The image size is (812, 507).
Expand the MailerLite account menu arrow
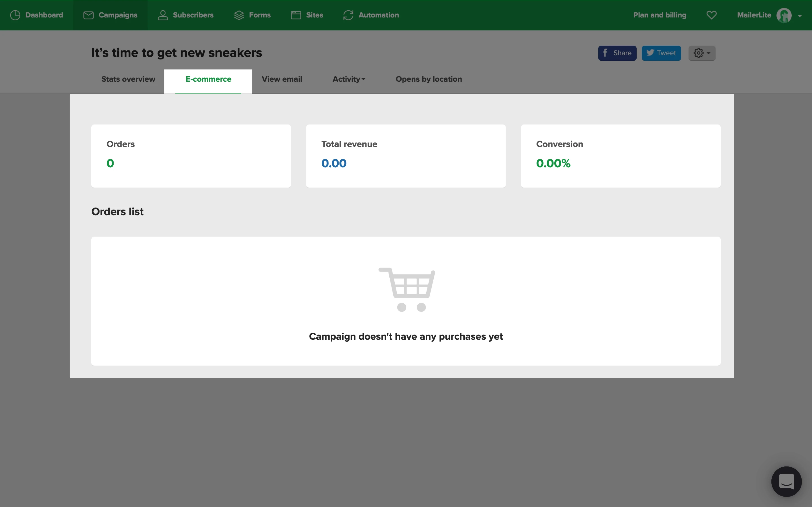coord(800,16)
